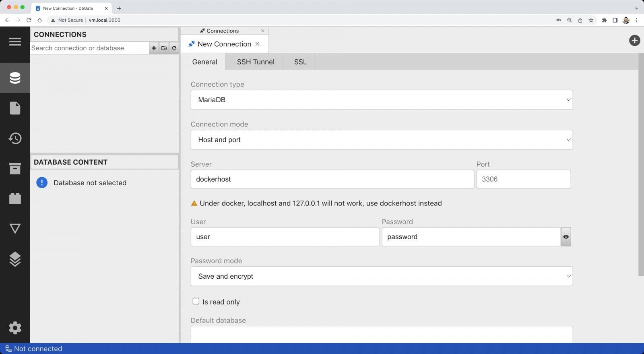
Task: Open the browser zoom magnifier icon
Action: [x=570, y=20]
